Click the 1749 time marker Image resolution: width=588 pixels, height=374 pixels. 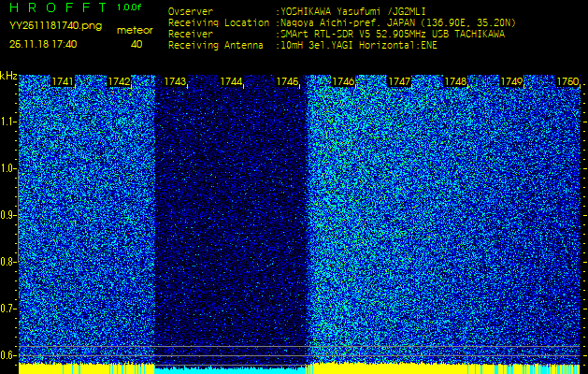point(512,81)
